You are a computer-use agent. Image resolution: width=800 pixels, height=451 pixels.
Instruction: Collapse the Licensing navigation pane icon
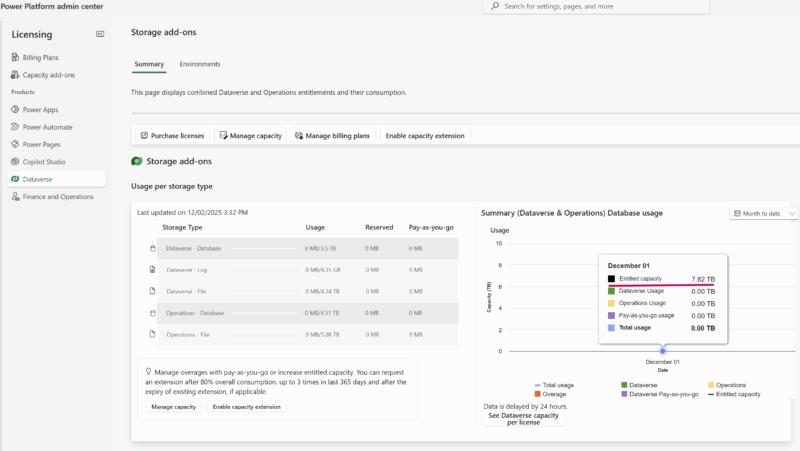(x=100, y=34)
